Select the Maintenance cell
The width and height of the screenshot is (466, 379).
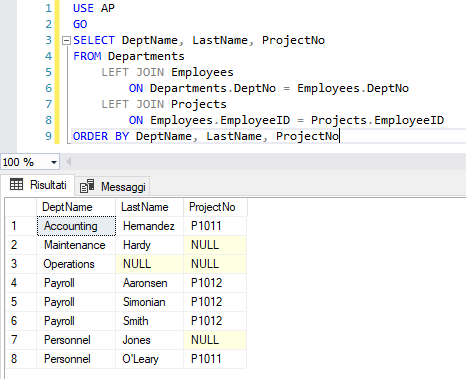76,245
